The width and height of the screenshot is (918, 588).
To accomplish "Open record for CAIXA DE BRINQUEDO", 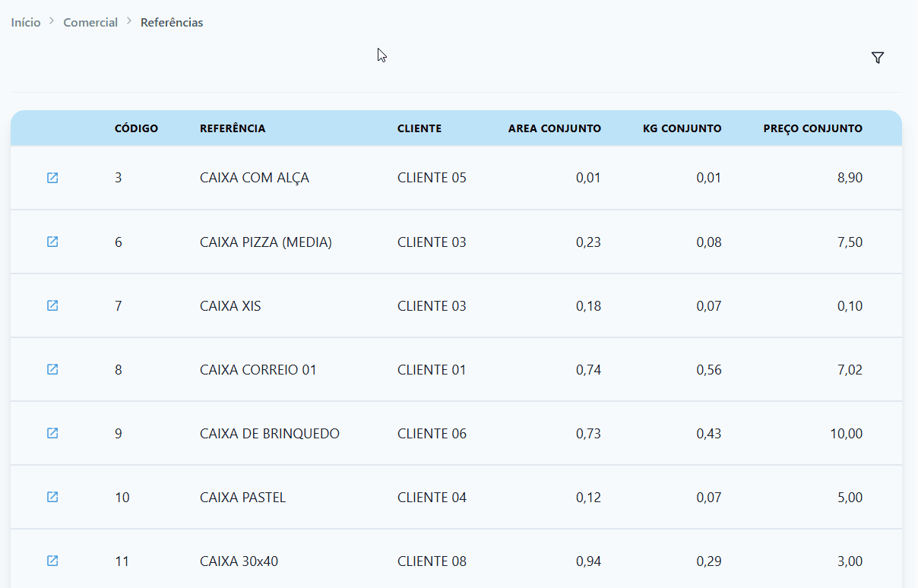I will pos(52,433).
